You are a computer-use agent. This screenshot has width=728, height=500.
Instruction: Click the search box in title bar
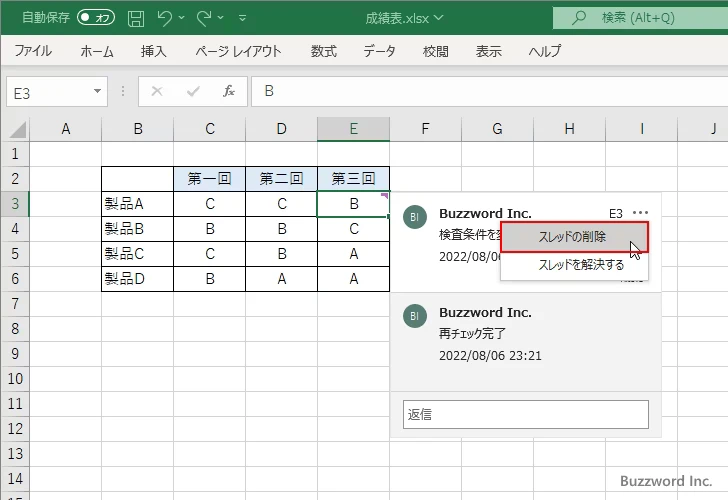(x=640, y=17)
